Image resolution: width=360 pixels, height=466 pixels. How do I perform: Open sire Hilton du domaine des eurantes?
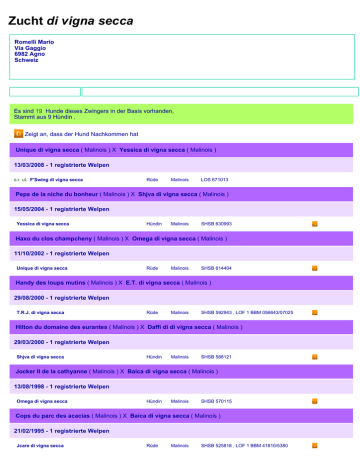(x=61, y=327)
